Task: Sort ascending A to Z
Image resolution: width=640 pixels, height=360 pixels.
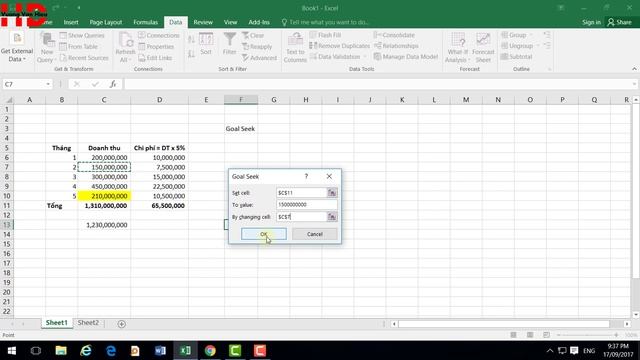Action: [x=191, y=40]
